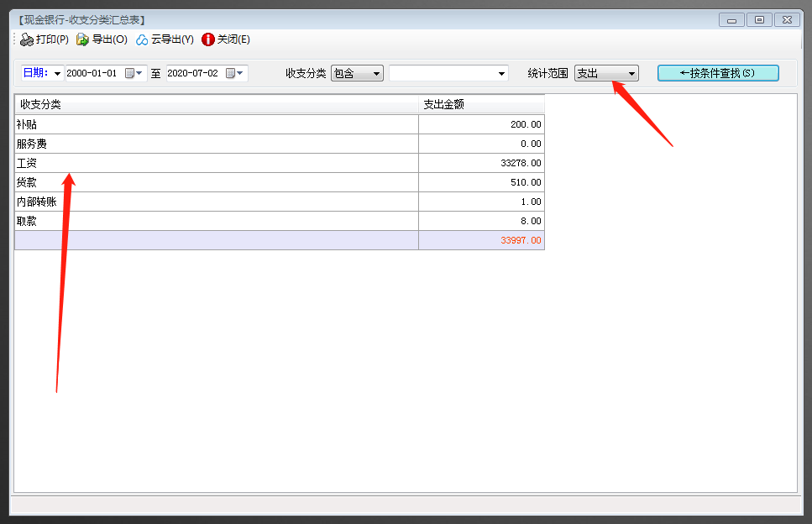This screenshot has height=524, width=812.
Task: Expand the 日期 type dropdown arrow
Action: click(58, 74)
